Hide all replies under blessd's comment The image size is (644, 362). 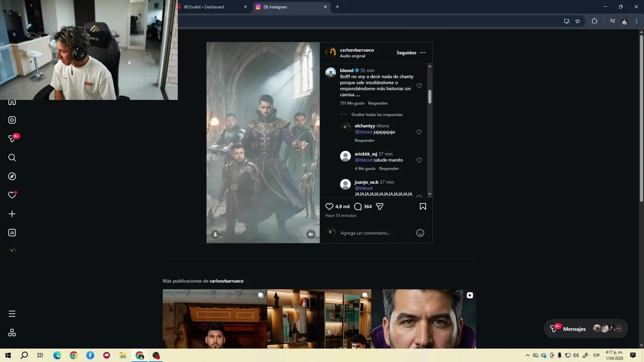(x=377, y=115)
